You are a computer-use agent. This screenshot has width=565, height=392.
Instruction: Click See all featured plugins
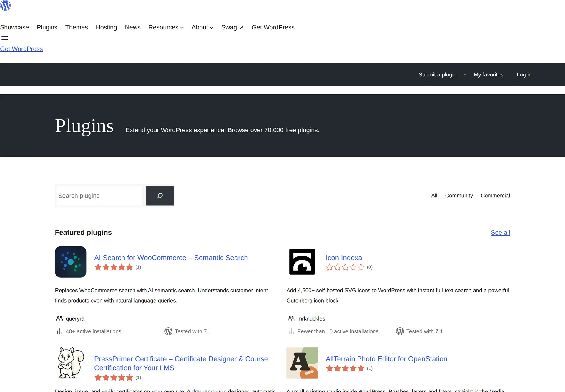pos(500,233)
